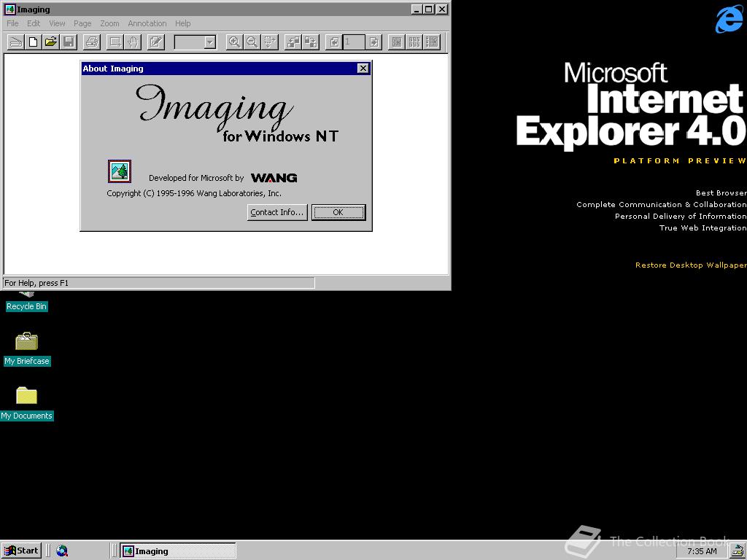This screenshot has height=560, width=747.
Task: Click the Zoom In magnifier icon
Action: [x=234, y=42]
